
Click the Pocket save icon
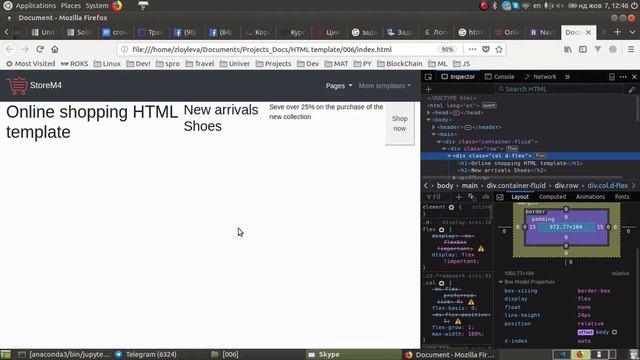(486, 49)
